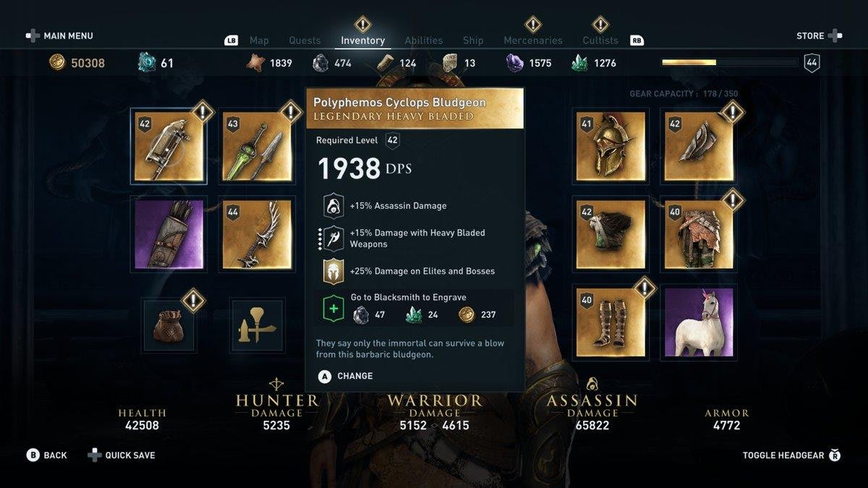Open the pouch inventory bag slot
This screenshot has height=488, width=868.
pos(169,325)
